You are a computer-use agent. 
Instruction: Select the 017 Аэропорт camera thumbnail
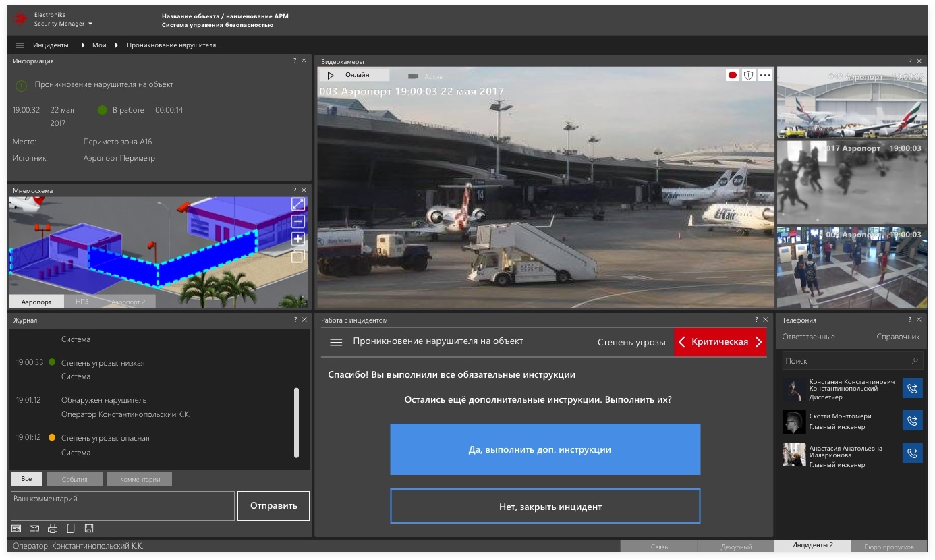coord(852,182)
